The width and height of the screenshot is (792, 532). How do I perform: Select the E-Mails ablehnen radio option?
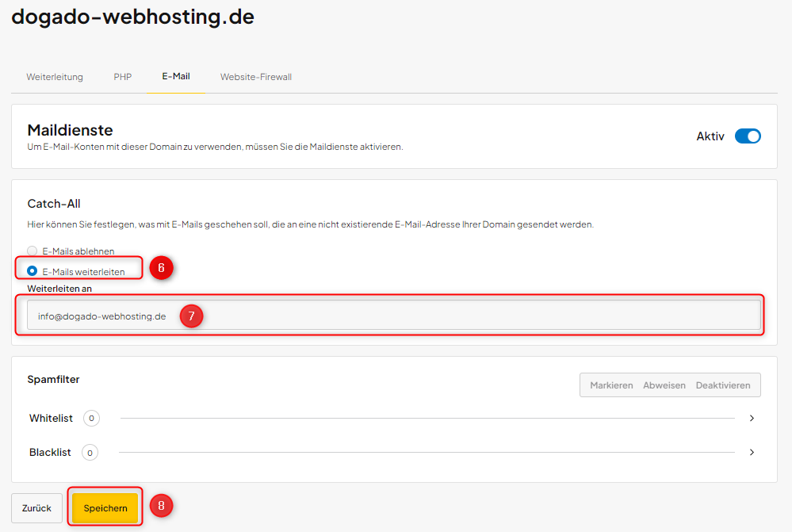pyautogui.click(x=33, y=251)
